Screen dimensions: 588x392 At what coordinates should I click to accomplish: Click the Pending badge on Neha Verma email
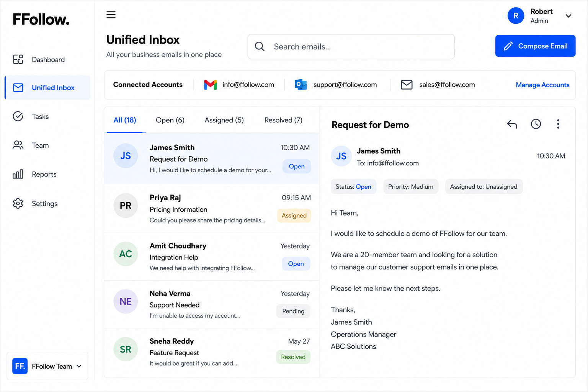tap(293, 311)
